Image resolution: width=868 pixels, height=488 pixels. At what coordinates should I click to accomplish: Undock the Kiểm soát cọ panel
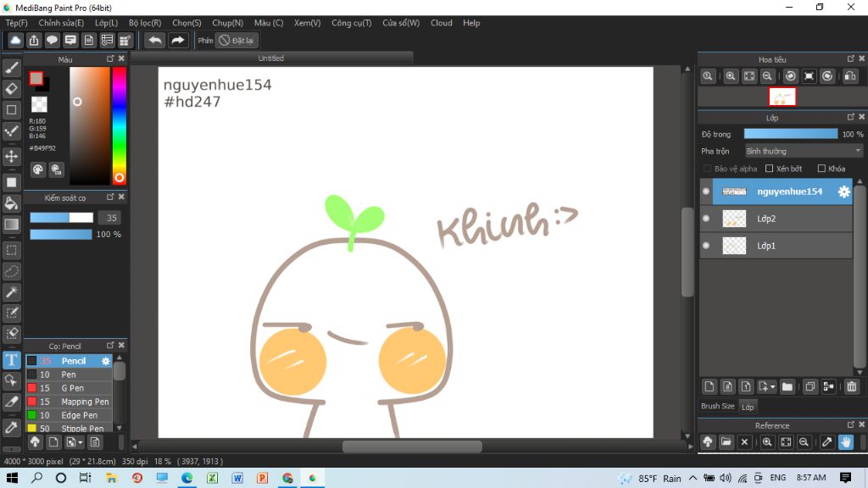110,197
